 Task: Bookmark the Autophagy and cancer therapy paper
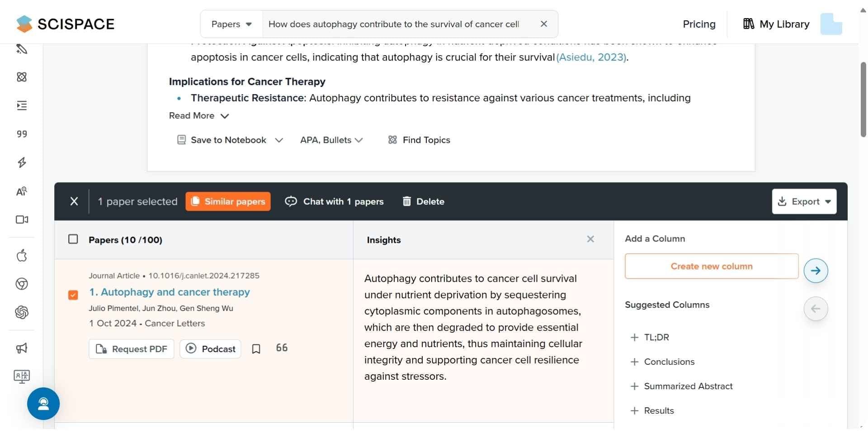click(256, 349)
